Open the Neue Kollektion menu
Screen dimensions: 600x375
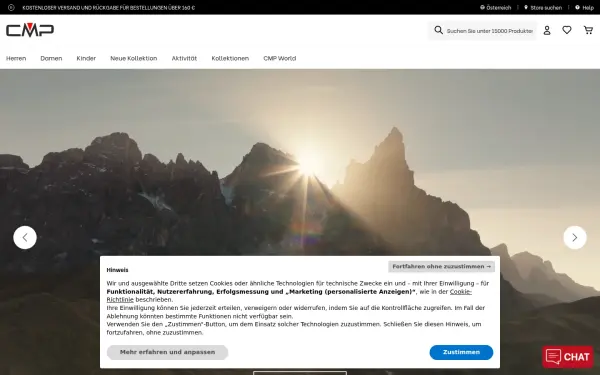134,58
